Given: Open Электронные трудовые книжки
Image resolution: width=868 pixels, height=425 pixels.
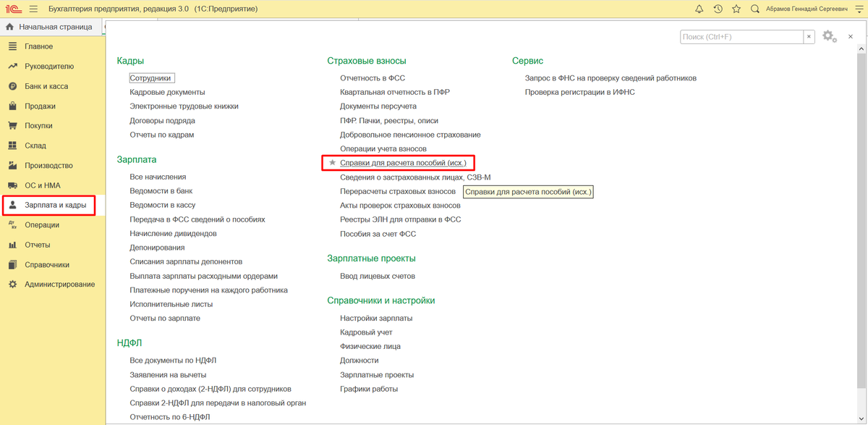Looking at the screenshot, I should coord(184,106).
